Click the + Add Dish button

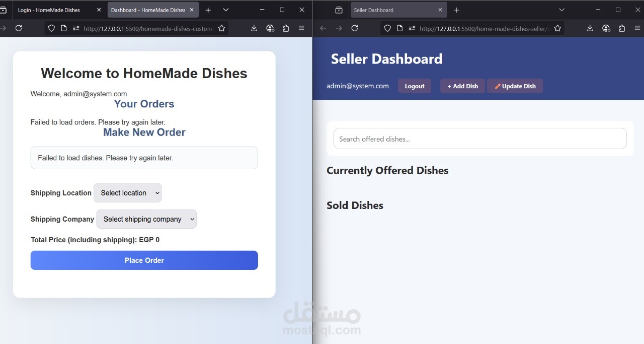tap(463, 86)
